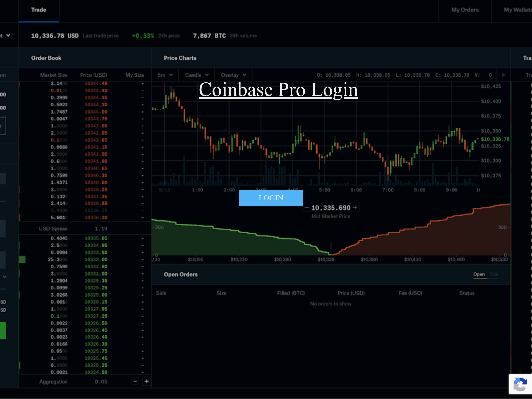Increase order book aggregation with plus
Viewport: 532px width, 399px height.
tap(147, 381)
